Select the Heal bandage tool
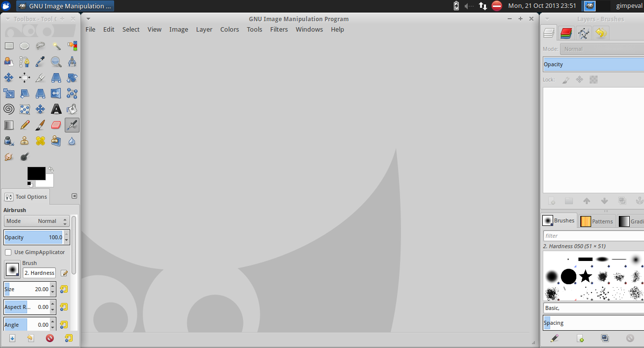The width and height of the screenshot is (644, 348). pos(40,141)
